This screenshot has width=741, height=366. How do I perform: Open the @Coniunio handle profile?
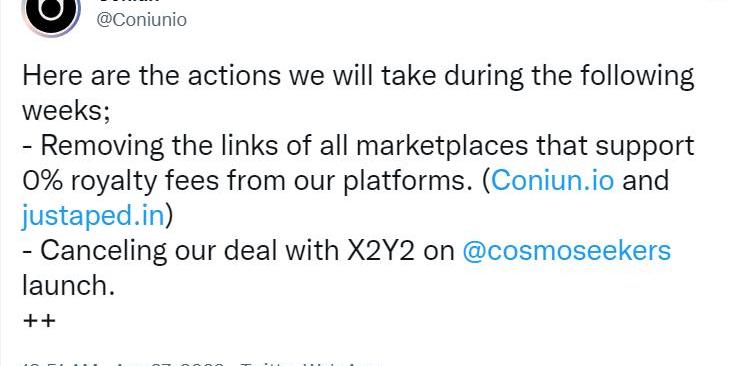[142, 20]
